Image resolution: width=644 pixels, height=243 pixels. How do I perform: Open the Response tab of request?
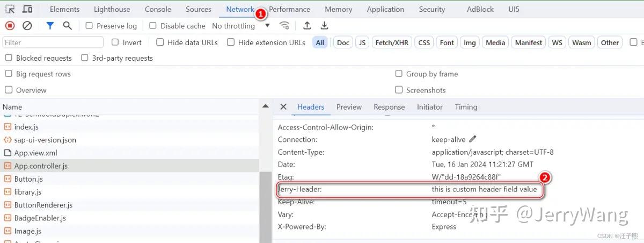pyautogui.click(x=389, y=107)
